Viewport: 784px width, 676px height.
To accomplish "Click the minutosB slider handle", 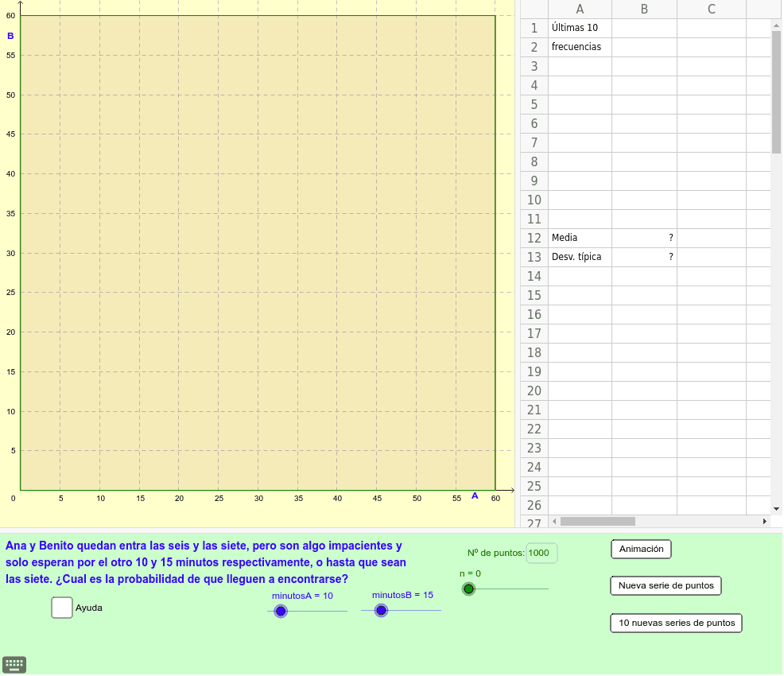I will coord(381,611).
